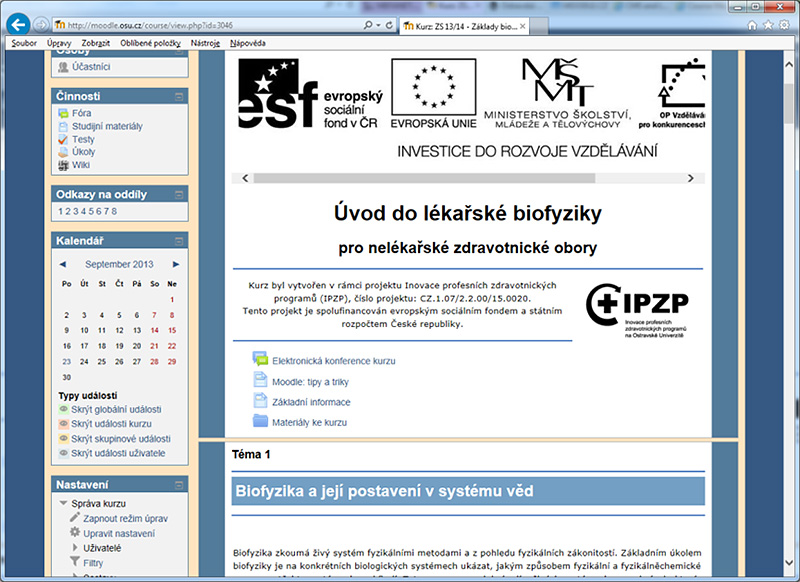Open the browser Tools gear icon
The height and width of the screenshot is (582, 800).
[x=784, y=25]
